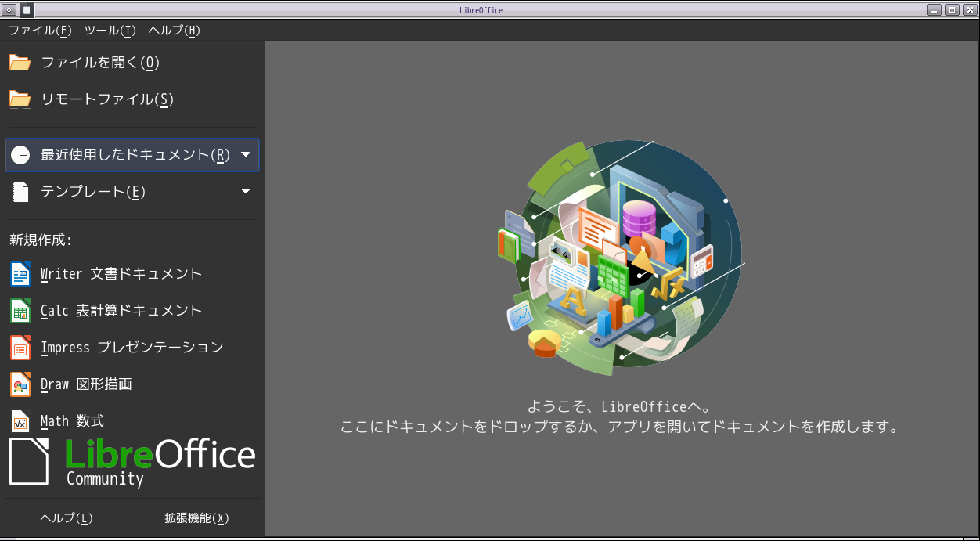This screenshot has height=541, width=980.
Task: Minimize the LibreOffice window
Action: pyautogui.click(x=934, y=10)
